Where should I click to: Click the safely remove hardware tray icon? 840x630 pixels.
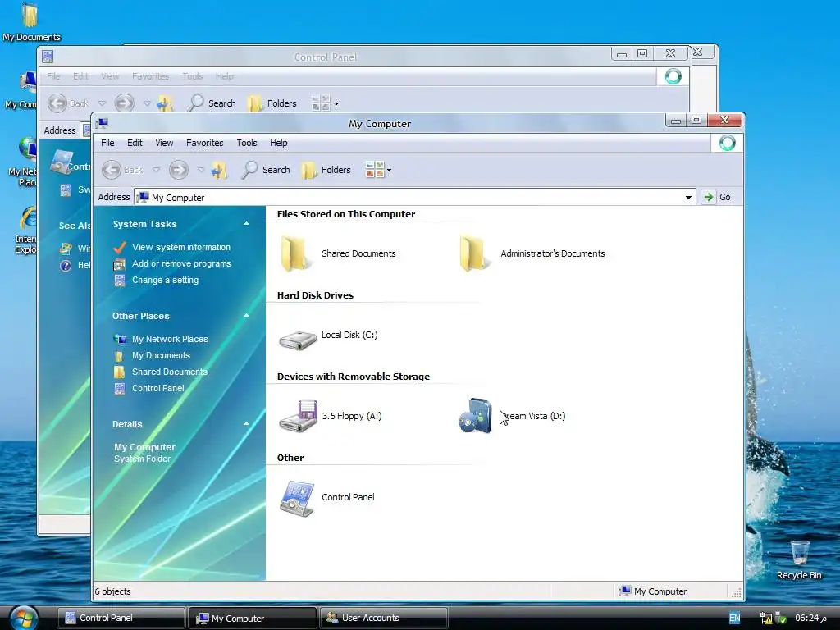tap(781, 619)
